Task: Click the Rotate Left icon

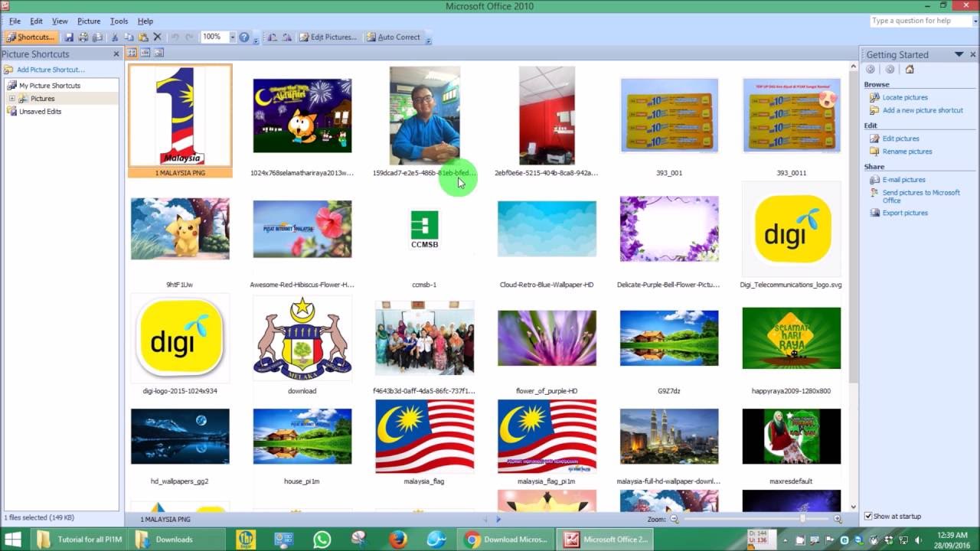Action: (272, 37)
